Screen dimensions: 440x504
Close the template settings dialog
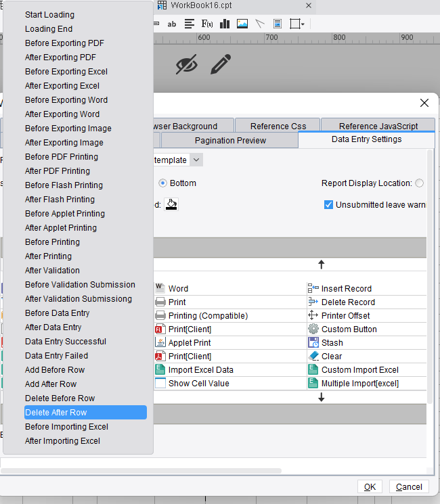pos(424,103)
